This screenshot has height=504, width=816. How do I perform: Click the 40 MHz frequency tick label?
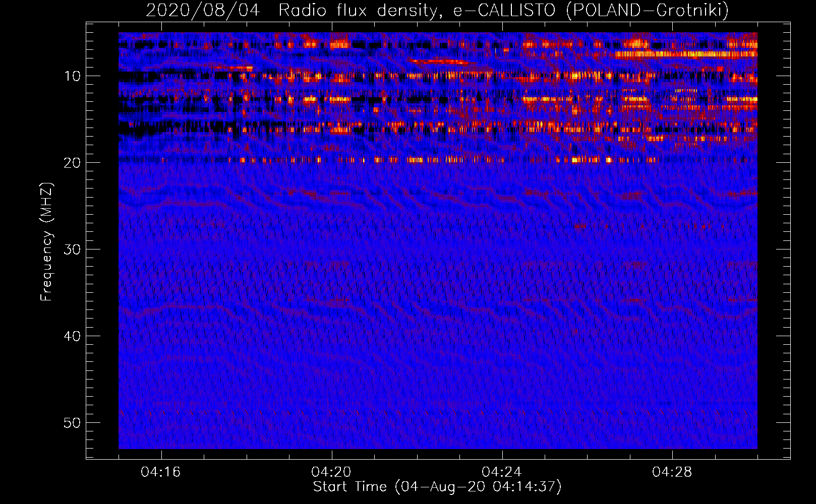pyautogui.click(x=72, y=336)
